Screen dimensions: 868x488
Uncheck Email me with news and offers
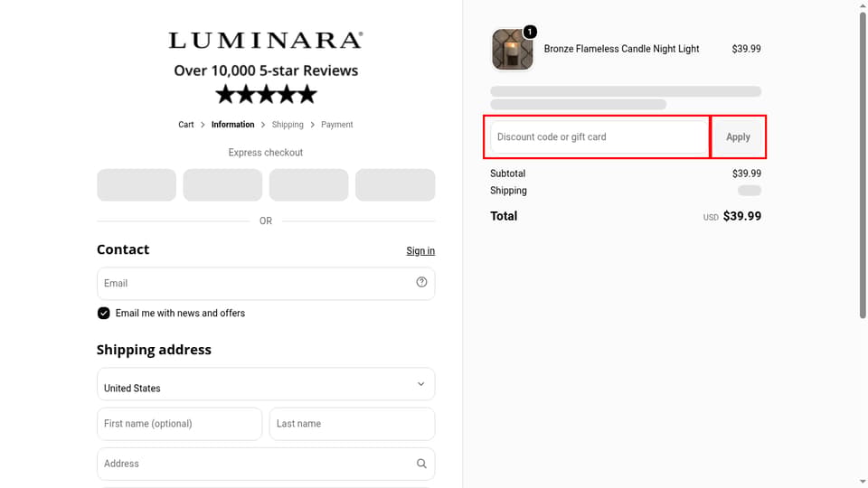coord(103,314)
